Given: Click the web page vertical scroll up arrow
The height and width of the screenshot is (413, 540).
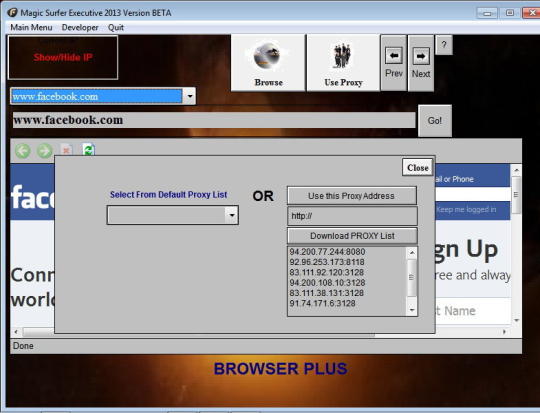Looking at the screenshot, I should coord(516,170).
